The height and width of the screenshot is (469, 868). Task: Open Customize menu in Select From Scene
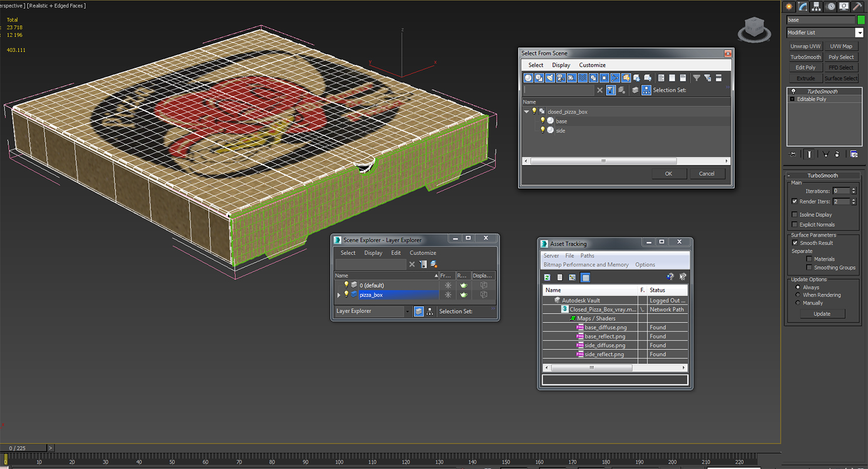pyautogui.click(x=592, y=65)
